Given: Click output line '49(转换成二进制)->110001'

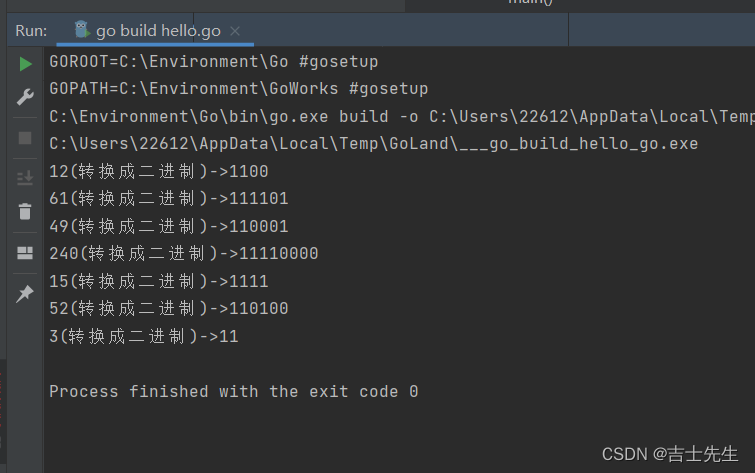Looking at the screenshot, I should 169,226.
